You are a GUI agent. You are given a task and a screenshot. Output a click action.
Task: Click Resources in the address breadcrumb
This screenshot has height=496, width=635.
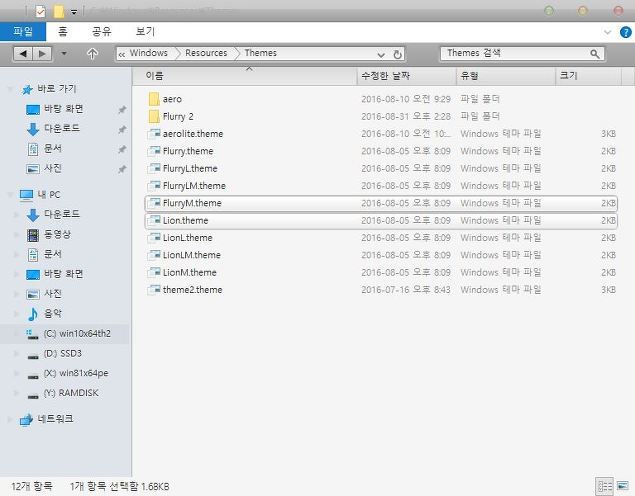pos(206,53)
